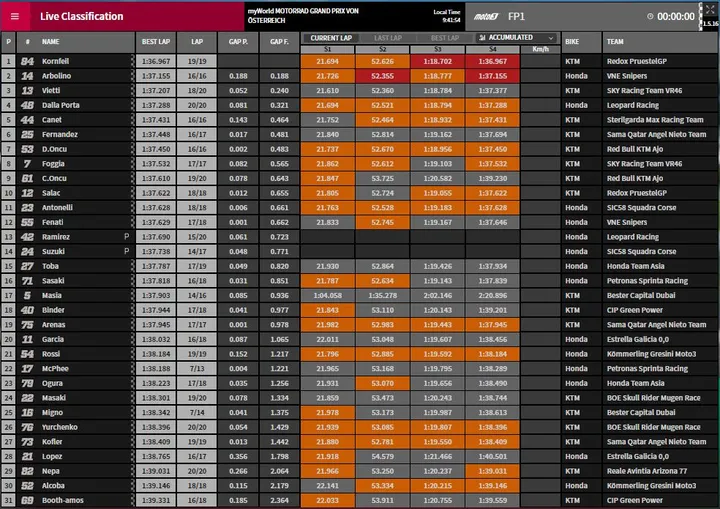
Task: Click the S3 sector column header
Action: 438,49
